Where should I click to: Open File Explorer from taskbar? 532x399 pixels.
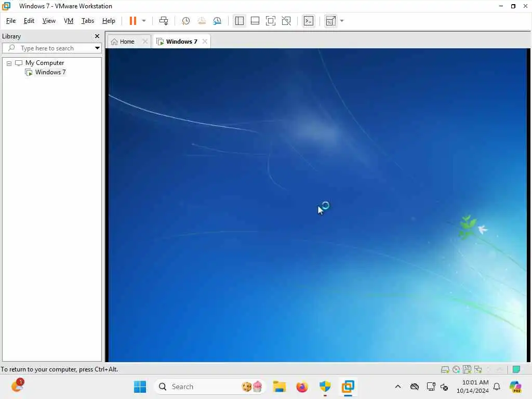(280, 387)
